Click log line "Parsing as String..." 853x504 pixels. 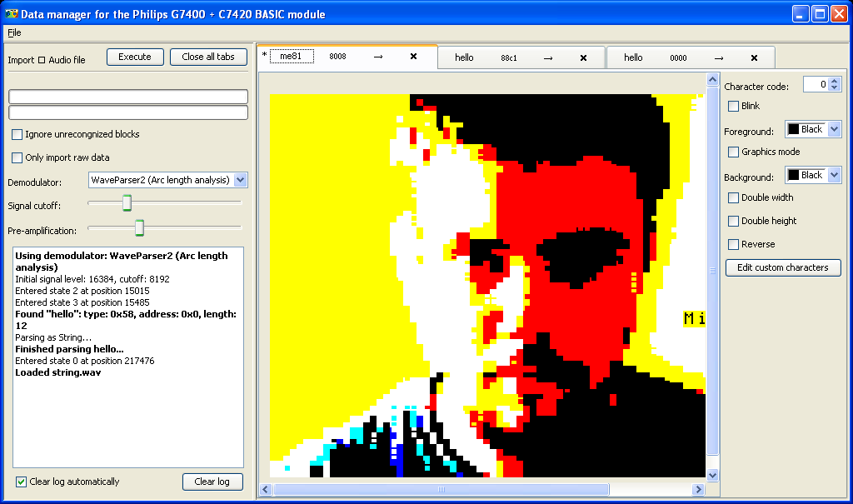53,337
